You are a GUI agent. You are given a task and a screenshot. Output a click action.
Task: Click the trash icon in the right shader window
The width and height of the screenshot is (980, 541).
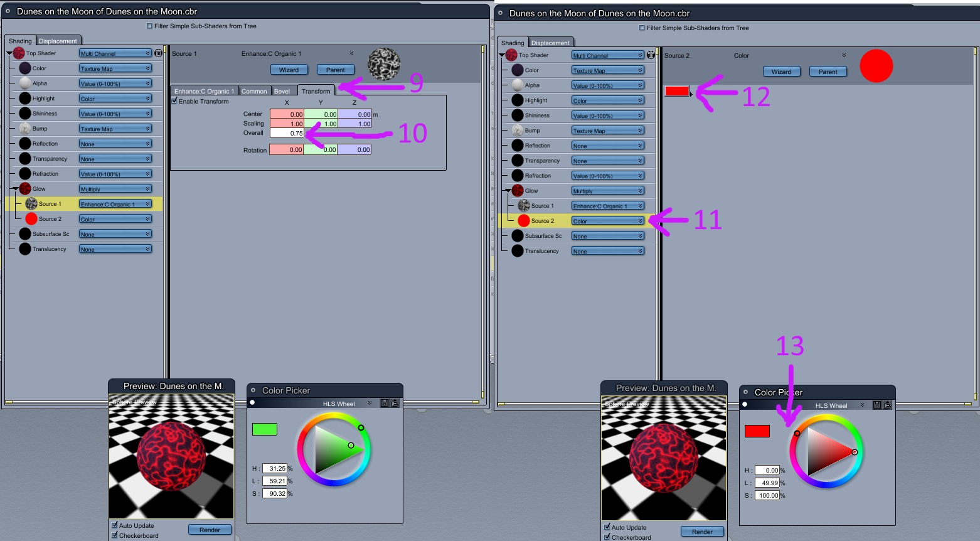coord(651,55)
